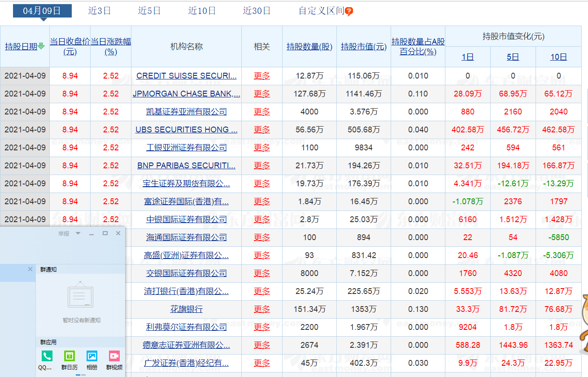Sort by 当日涨跌幅 column header
The image size is (588, 377).
[111, 46]
